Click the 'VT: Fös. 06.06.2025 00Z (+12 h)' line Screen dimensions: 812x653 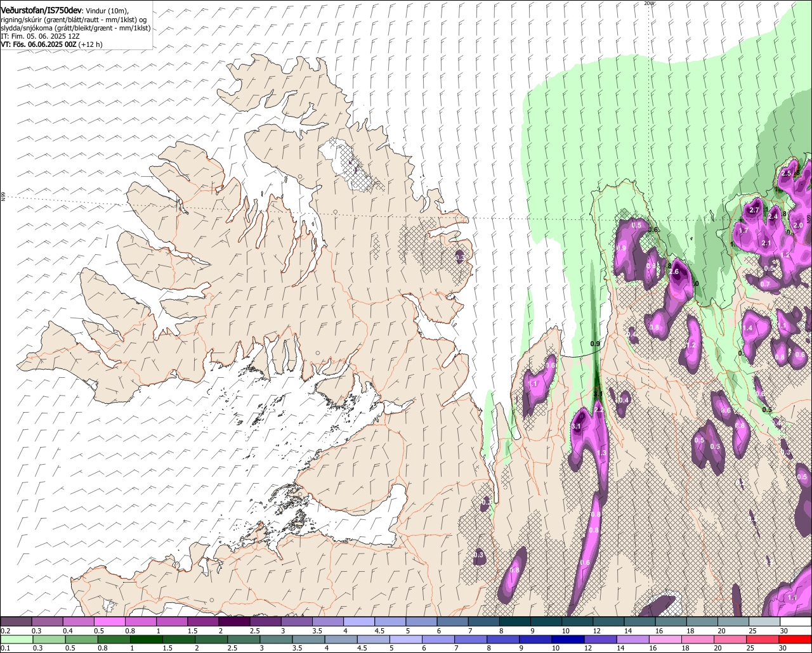[x=51, y=44]
